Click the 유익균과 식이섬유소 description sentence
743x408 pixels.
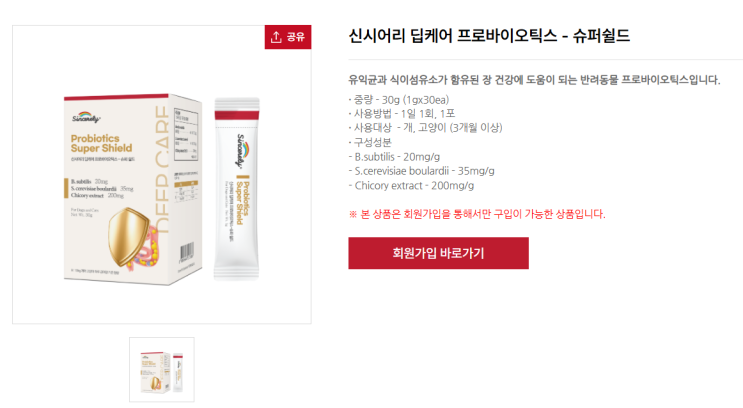coord(535,80)
